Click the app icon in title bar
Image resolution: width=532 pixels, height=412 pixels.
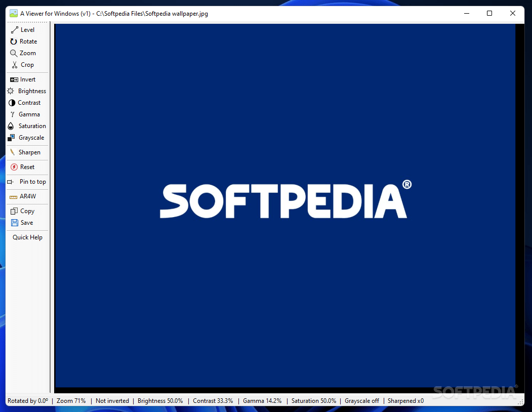14,14
